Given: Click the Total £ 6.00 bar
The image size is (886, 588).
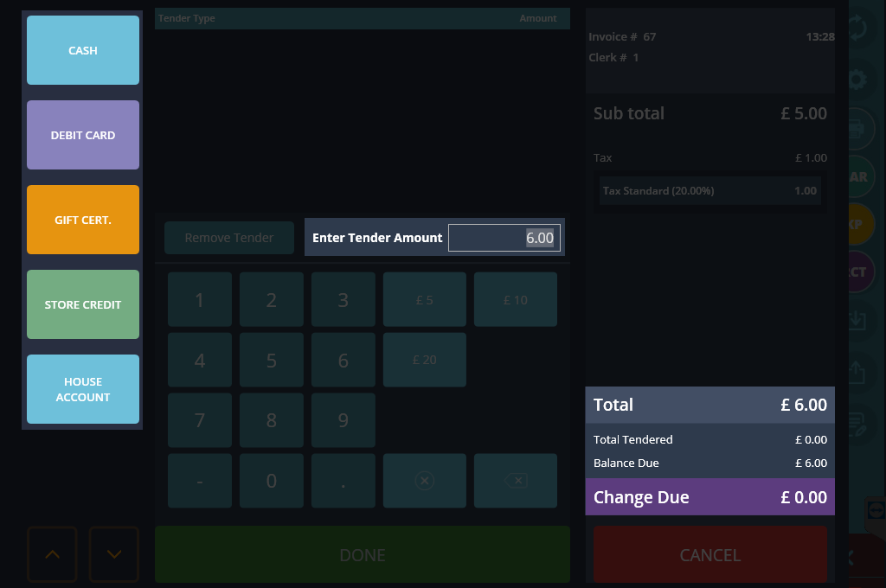Looking at the screenshot, I should [709, 405].
